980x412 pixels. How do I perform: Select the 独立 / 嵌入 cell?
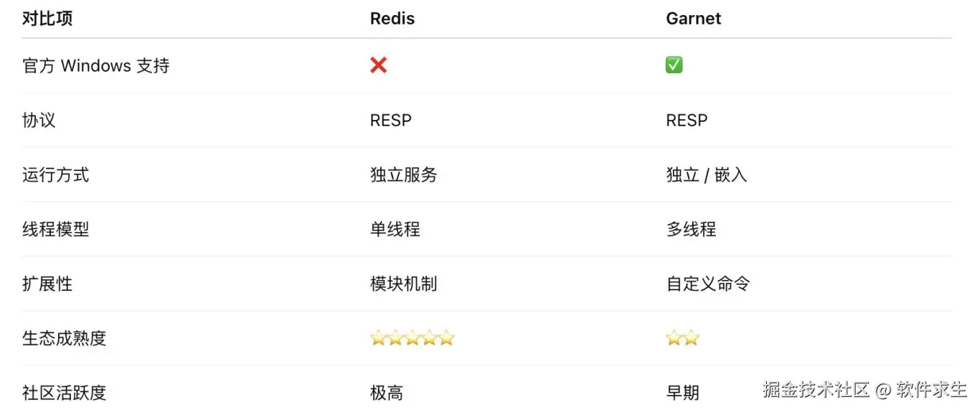(x=707, y=175)
